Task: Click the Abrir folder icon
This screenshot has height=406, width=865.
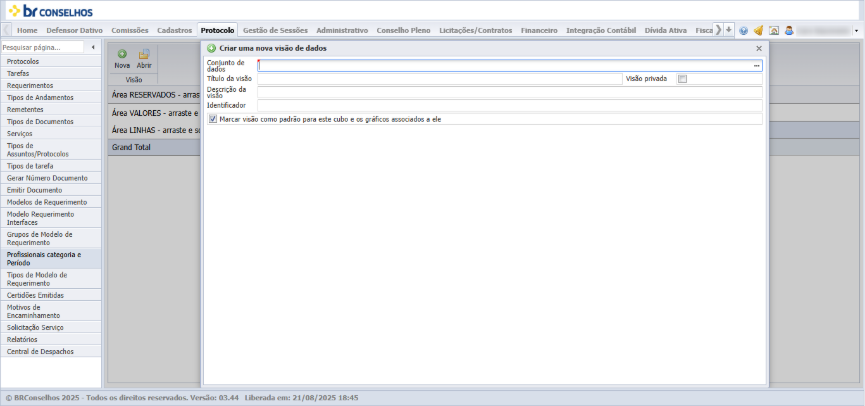Action: coord(144,54)
